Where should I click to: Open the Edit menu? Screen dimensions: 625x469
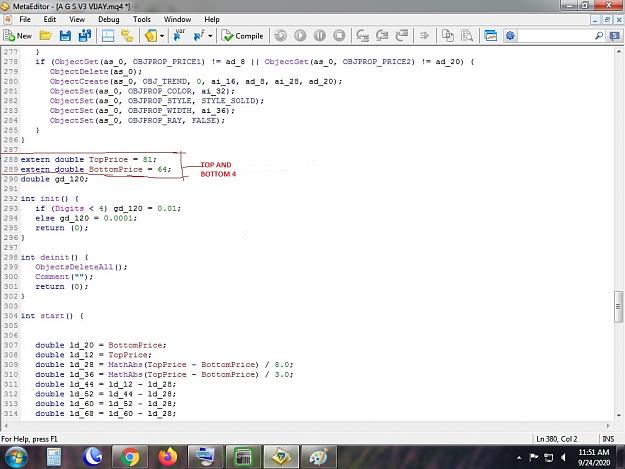point(50,19)
